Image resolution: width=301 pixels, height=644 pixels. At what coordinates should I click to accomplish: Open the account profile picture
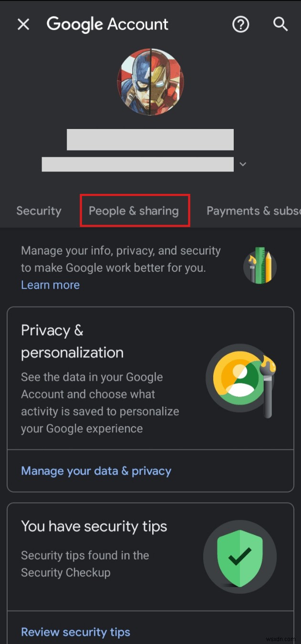(x=150, y=81)
